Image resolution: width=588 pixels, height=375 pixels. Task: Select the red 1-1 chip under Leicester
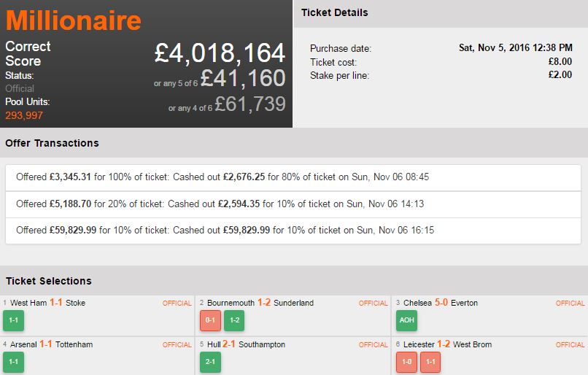point(430,362)
